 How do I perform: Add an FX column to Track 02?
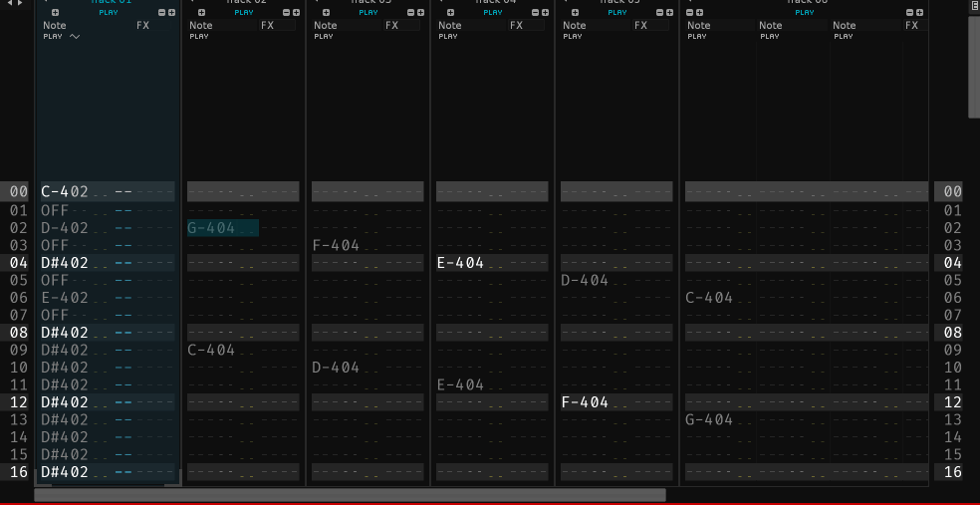pyautogui.click(x=296, y=13)
